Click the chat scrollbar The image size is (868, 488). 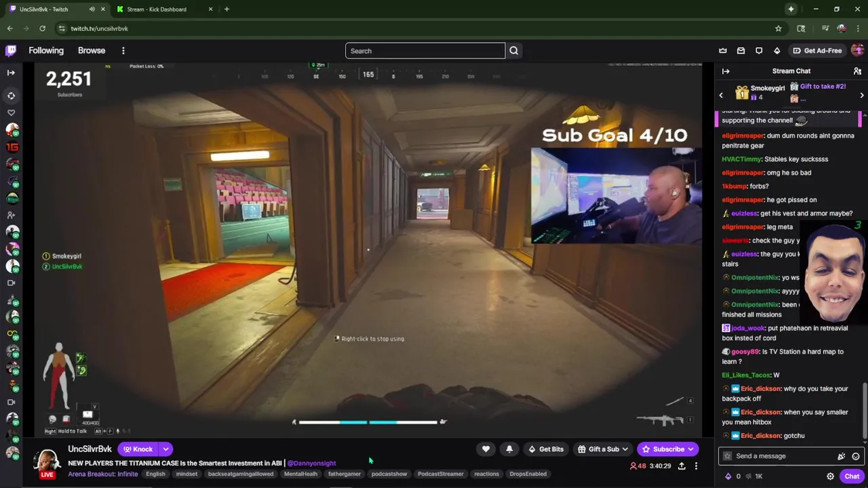864,410
